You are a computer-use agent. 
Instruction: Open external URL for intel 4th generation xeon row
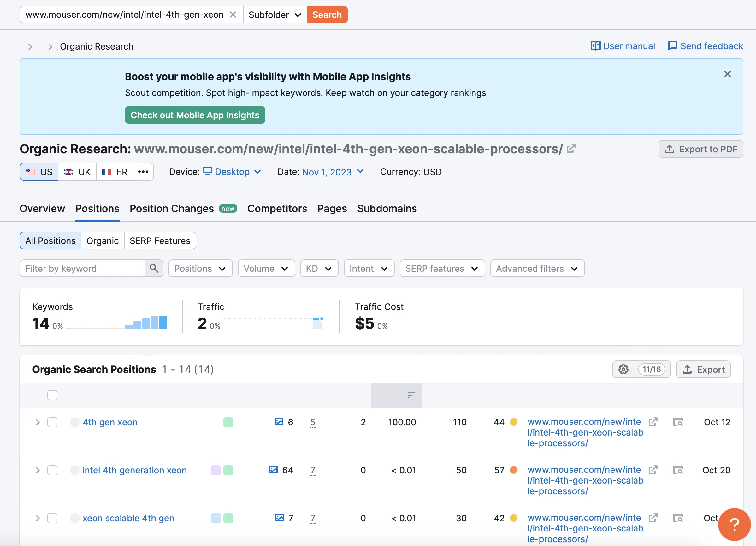(x=653, y=470)
